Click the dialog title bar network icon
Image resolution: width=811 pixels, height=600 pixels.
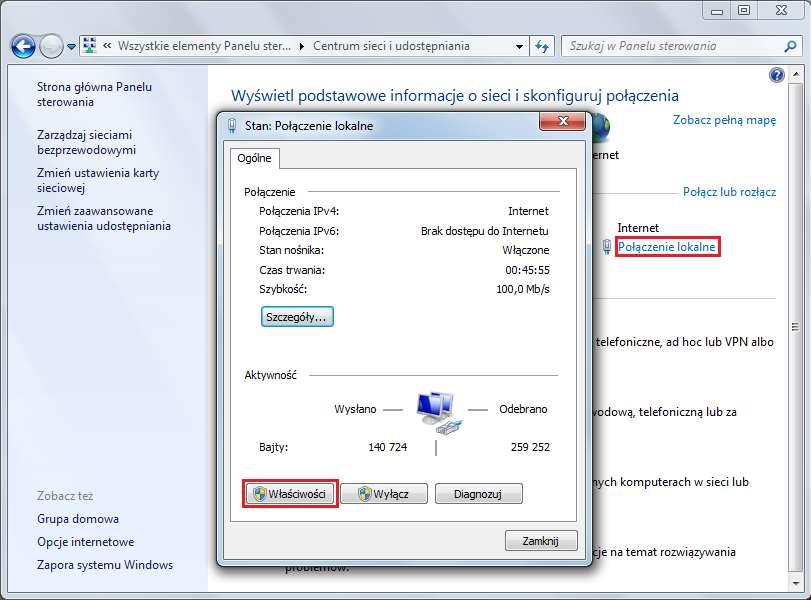(232, 126)
